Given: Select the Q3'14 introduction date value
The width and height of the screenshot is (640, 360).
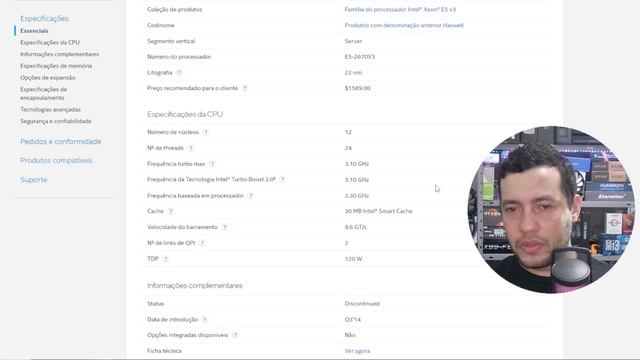Looking at the screenshot, I should tap(353, 320).
